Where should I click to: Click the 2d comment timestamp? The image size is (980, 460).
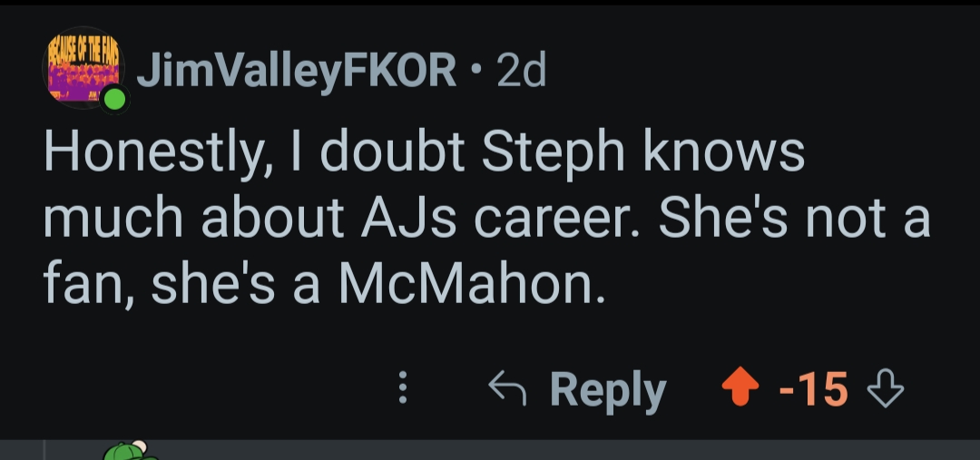pyautogui.click(x=522, y=70)
